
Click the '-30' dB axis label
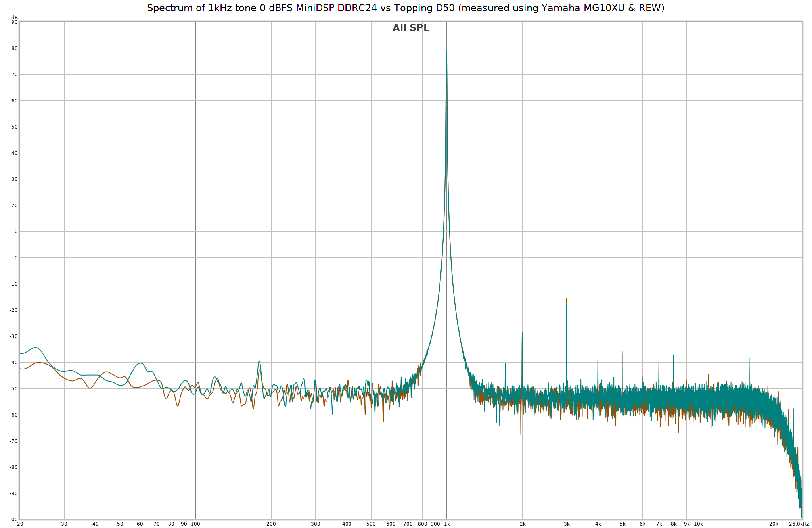tap(14, 336)
